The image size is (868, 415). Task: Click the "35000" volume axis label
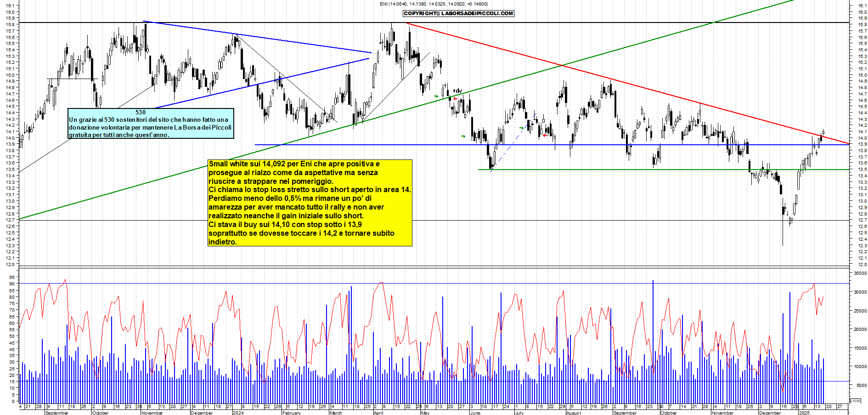click(860, 273)
